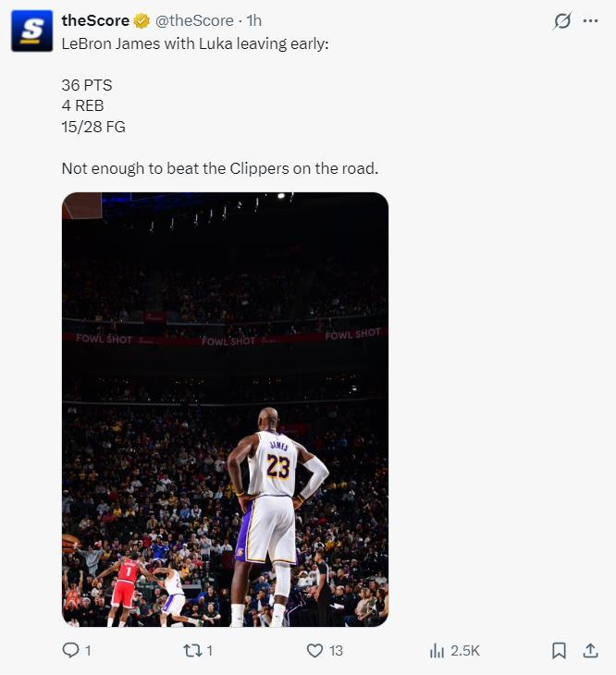Image resolution: width=616 pixels, height=675 pixels.
Task: Like the post with the heart icon
Action: [x=314, y=650]
